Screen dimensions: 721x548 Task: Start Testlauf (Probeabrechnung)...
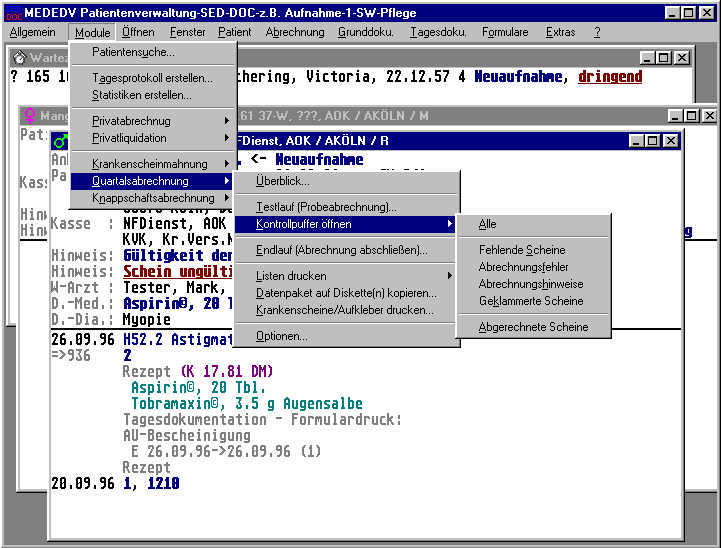point(347,207)
